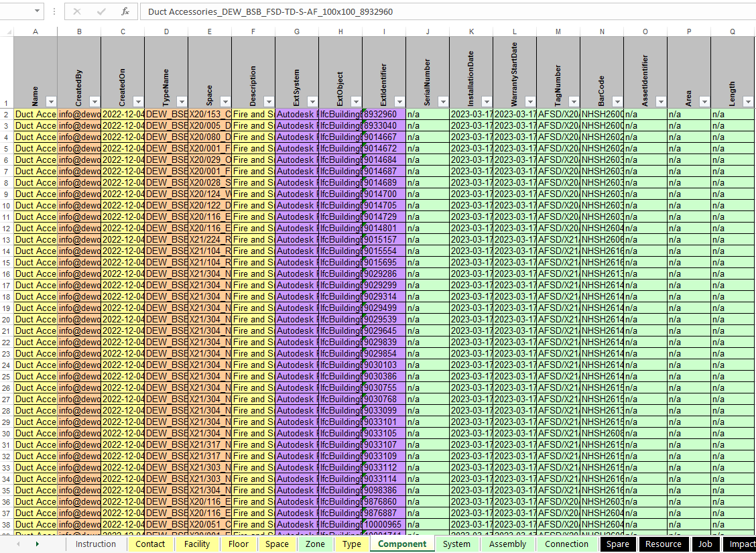Open the Area column filter dropdown
The image size is (756, 553).
coord(704,102)
